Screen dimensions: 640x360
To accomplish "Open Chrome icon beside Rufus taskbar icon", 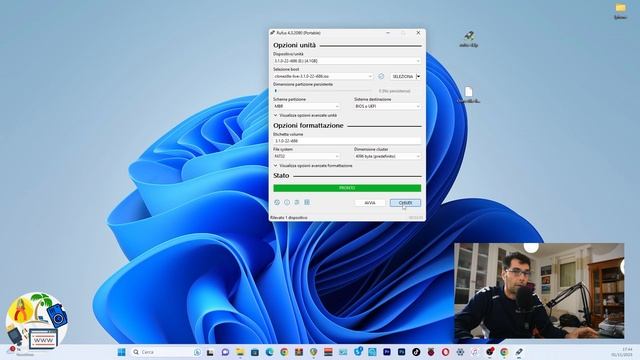I will pyautogui.click(x=504, y=352).
